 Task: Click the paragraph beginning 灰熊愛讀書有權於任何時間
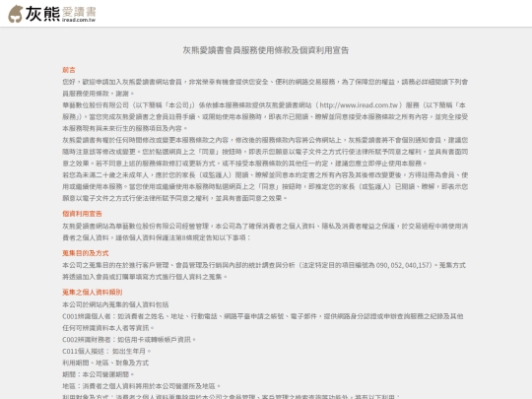(265, 152)
